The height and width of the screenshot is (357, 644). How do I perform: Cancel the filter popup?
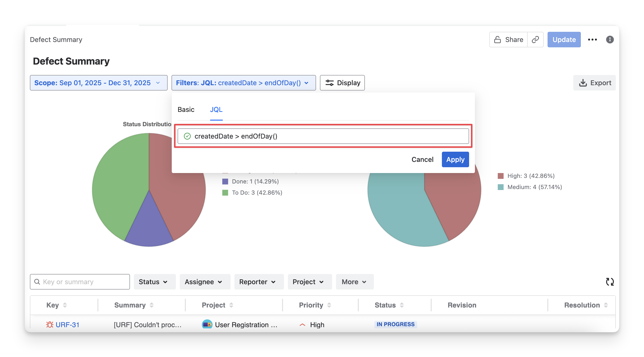coord(422,159)
